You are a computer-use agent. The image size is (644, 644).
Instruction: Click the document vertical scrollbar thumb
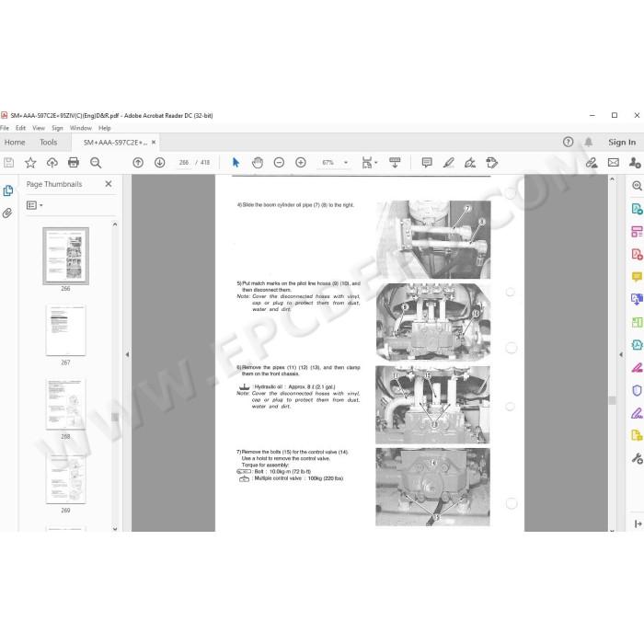612,400
